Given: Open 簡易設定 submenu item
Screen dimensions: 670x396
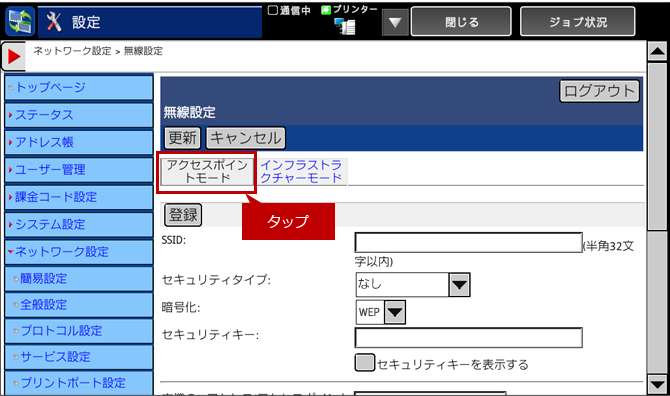Looking at the screenshot, I should point(79,279).
